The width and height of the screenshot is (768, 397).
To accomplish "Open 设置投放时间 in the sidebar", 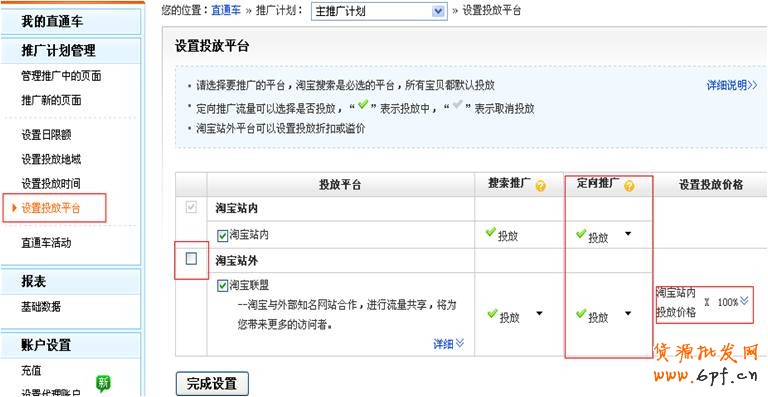I will (x=51, y=184).
